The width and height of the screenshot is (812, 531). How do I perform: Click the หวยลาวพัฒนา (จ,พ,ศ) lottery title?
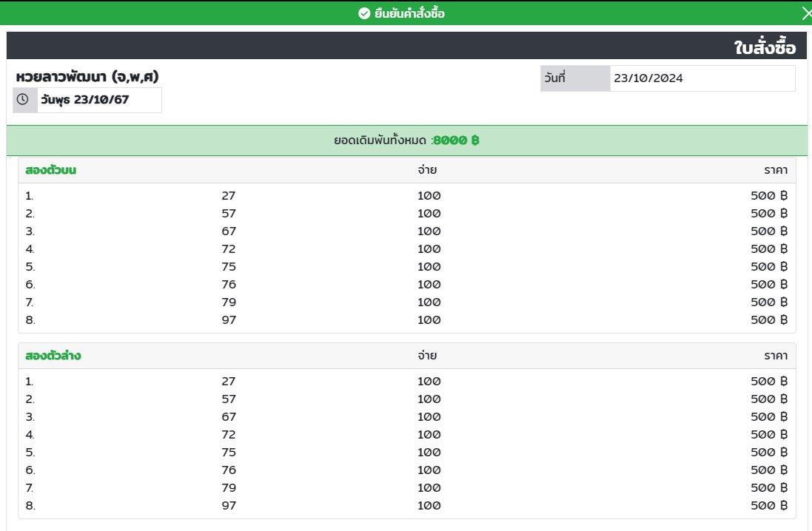pos(87,77)
